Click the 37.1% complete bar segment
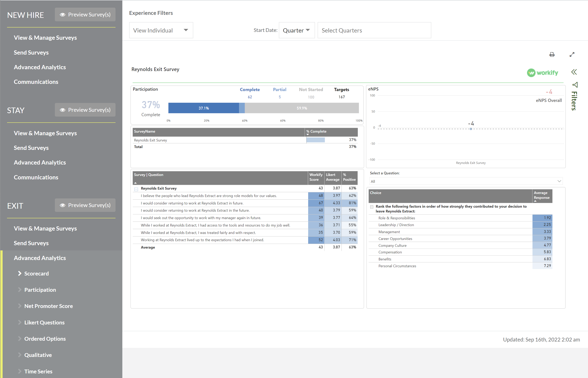 point(204,108)
